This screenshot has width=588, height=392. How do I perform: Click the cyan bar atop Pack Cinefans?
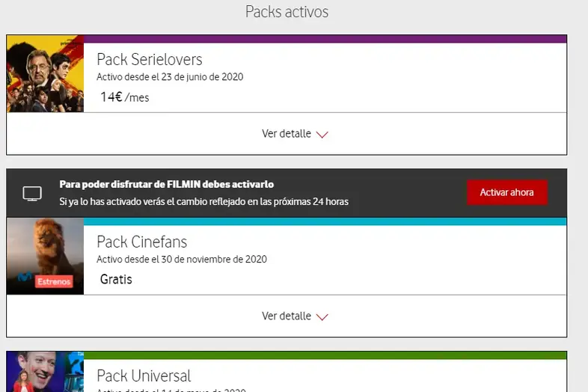click(x=325, y=221)
